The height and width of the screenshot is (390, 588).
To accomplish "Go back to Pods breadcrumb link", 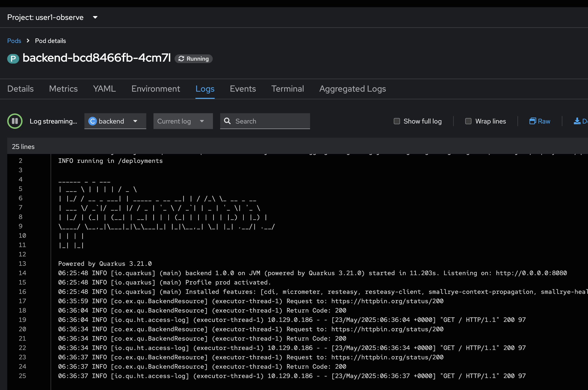I will point(14,41).
